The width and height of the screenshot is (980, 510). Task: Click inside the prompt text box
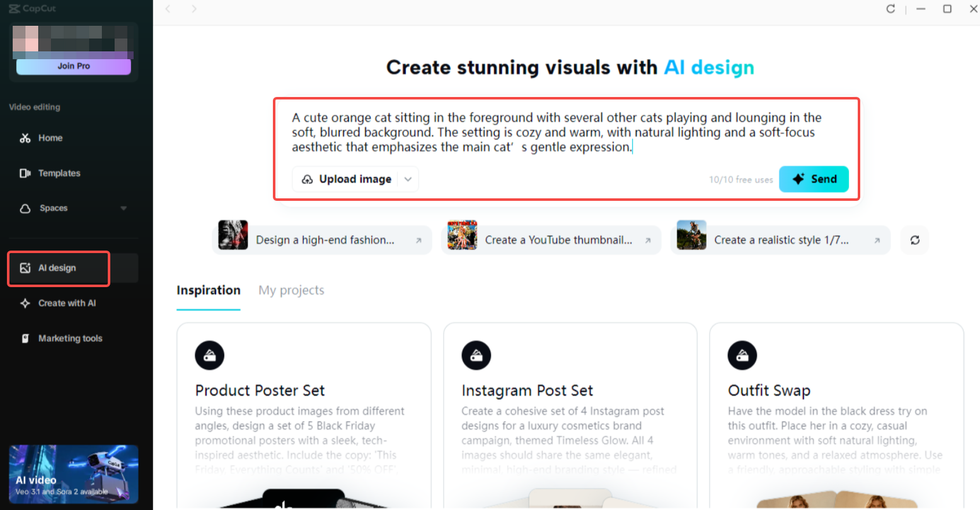567,132
